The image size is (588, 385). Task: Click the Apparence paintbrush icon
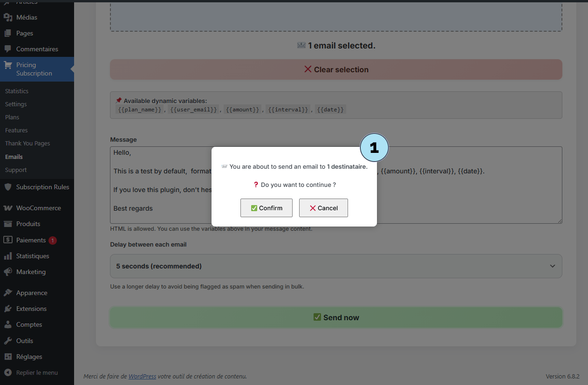pyautogui.click(x=7, y=293)
